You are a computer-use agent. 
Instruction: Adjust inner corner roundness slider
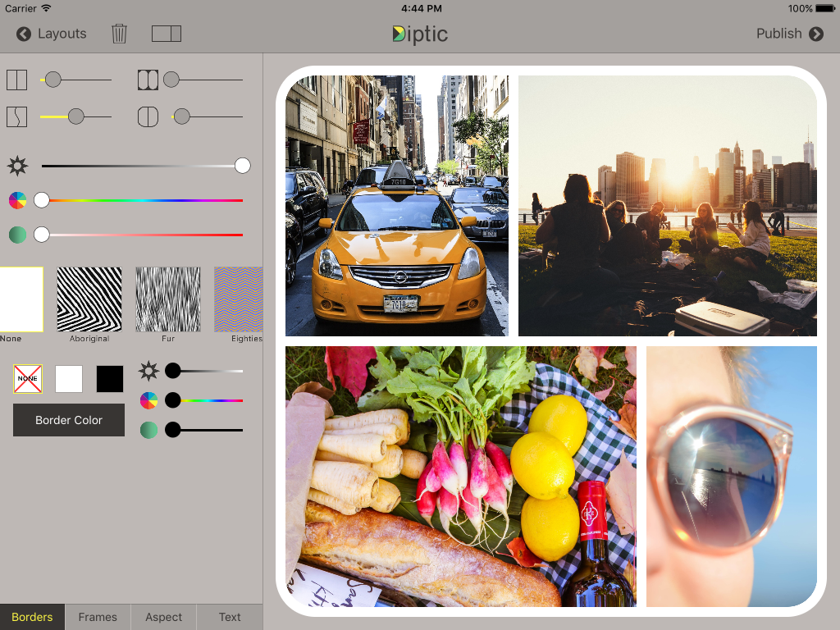203,80
